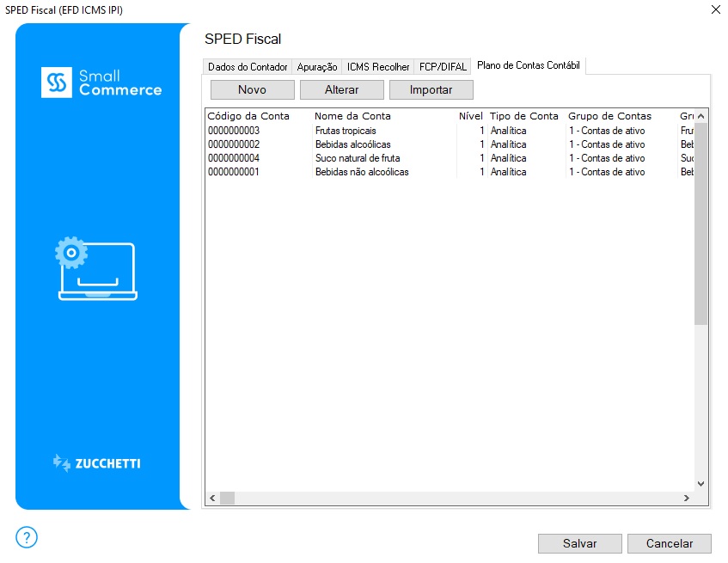Viewport: 728px width, 563px height.
Task: Open the Apuração tab
Action: tap(317, 67)
